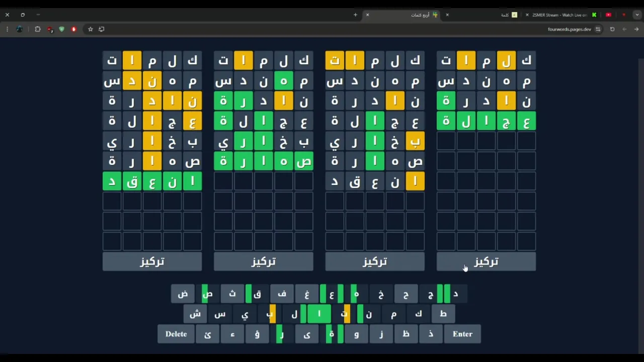Click the icon next to the bookmark star
The height and width of the screenshot is (362, 644).
point(102,29)
